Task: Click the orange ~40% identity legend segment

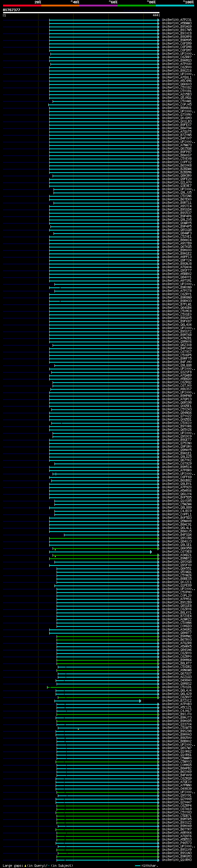Action: tap(60, 6)
